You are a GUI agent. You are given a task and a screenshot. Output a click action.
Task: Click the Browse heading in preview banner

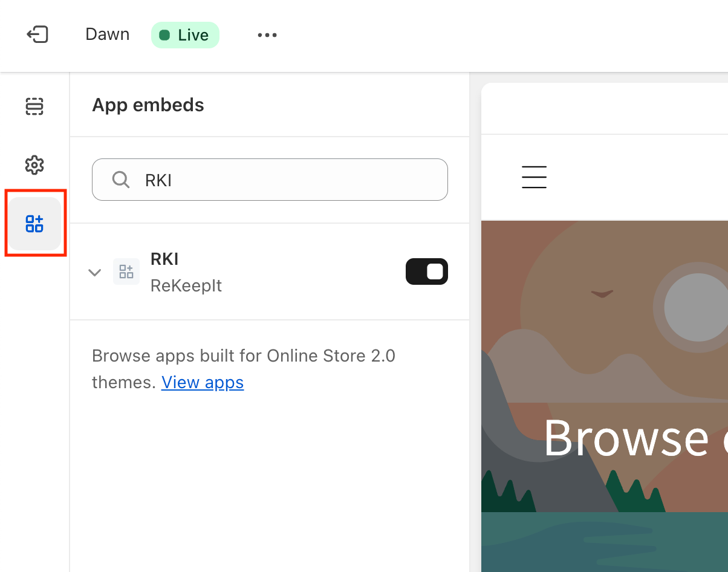[626, 438]
